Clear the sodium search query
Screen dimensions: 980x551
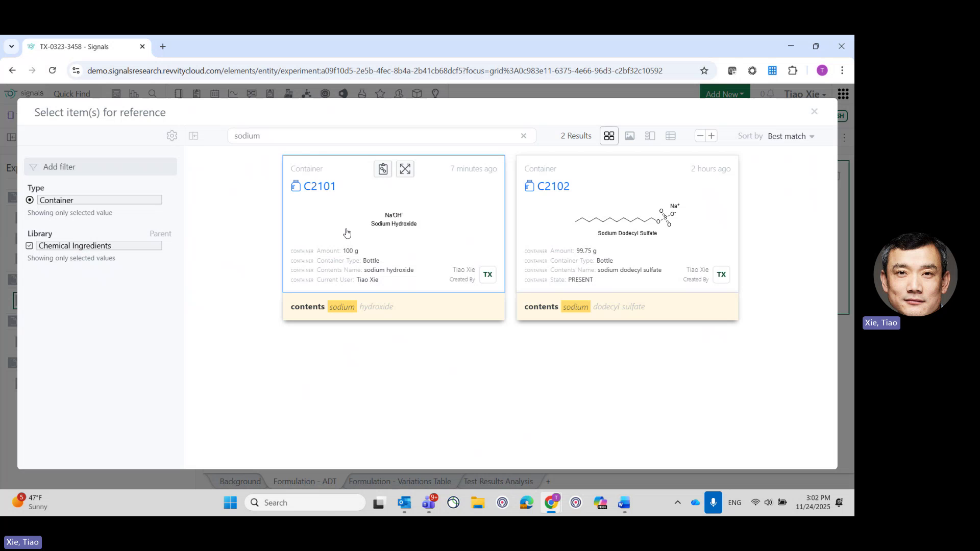[x=524, y=136]
